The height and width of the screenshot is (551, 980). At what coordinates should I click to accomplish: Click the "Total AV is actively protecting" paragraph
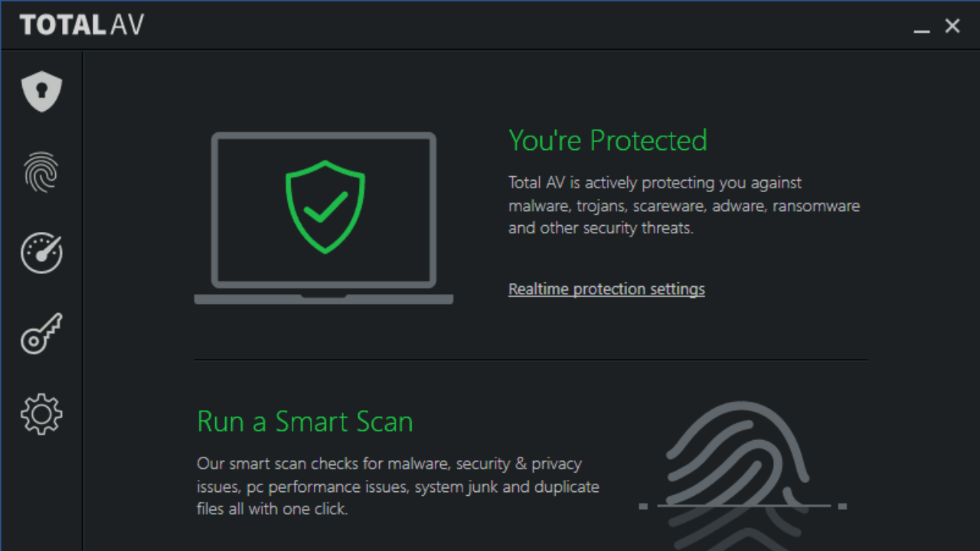click(684, 206)
